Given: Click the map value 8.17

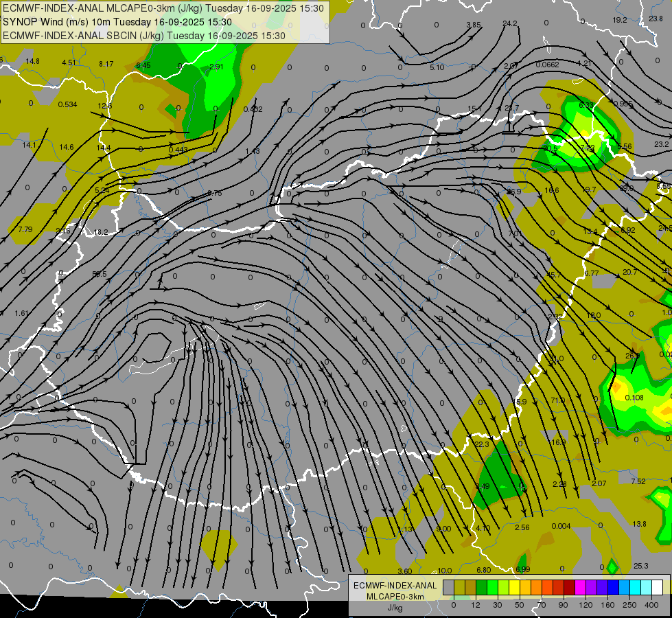Looking at the screenshot, I should tap(106, 64).
